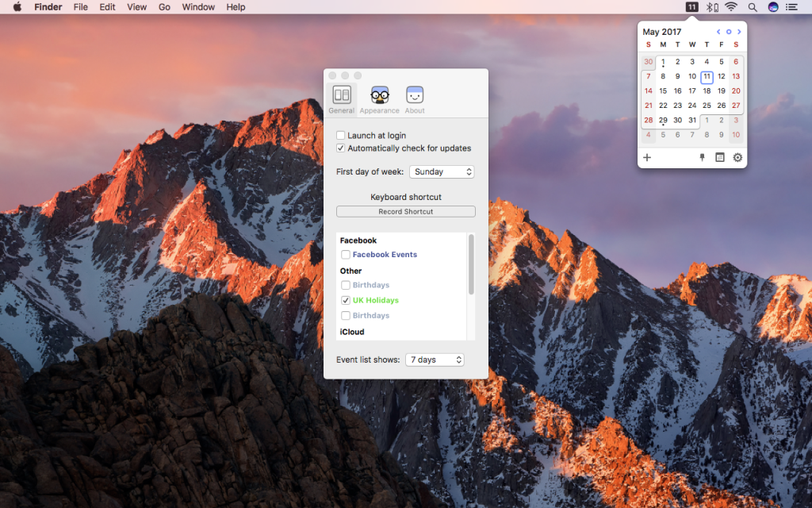Open the Finder Go menu

click(163, 7)
